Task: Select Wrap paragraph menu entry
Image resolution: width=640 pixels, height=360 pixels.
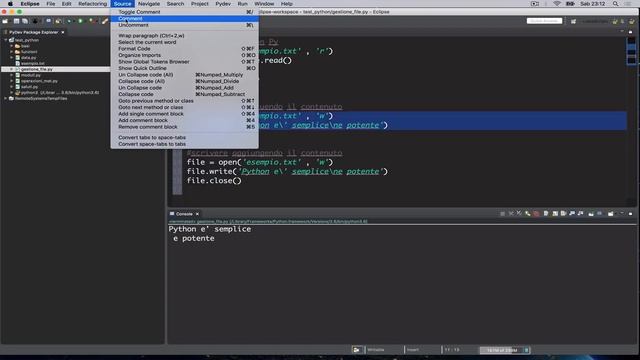Action: tap(184, 36)
